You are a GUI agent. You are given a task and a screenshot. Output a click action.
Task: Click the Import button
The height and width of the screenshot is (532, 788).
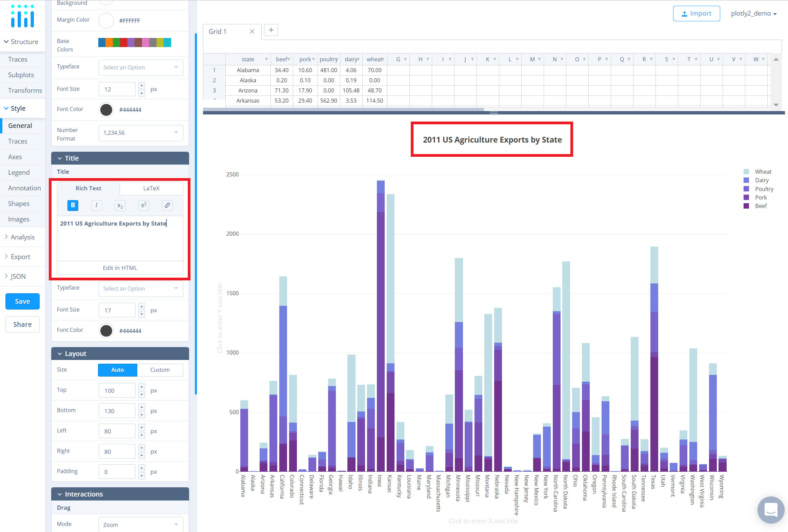696,14
